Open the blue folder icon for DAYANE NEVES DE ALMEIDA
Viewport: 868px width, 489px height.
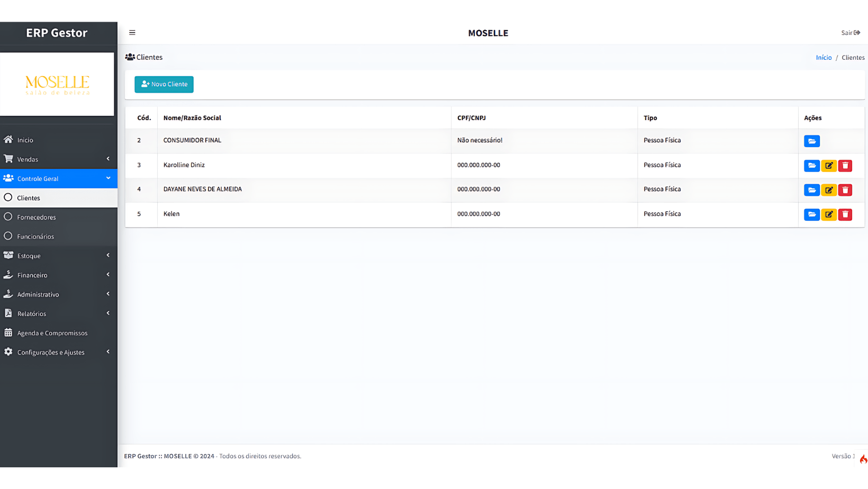tap(811, 190)
